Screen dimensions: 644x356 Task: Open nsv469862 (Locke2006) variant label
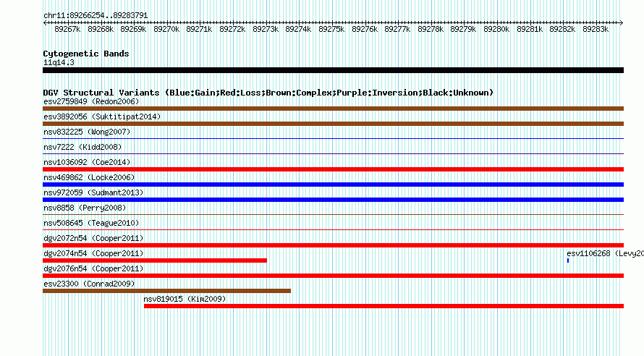pyautogui.click(x=89, y=177)
